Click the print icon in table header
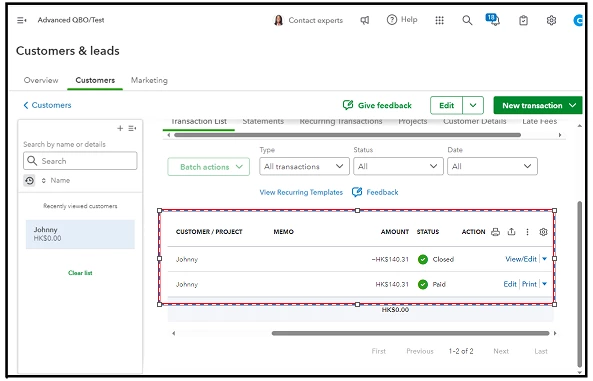Viewport: 593px width, 381px height. click(x=495, y=232)
